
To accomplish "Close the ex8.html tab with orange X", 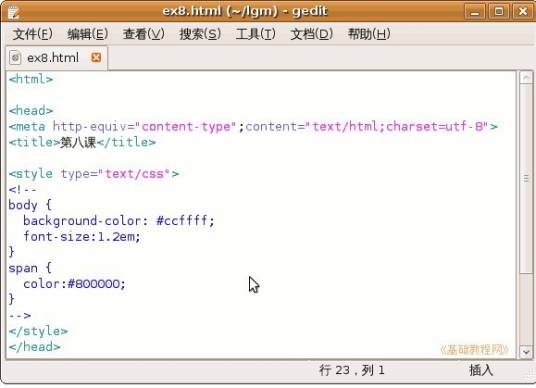I will click(x=96, y=57).
